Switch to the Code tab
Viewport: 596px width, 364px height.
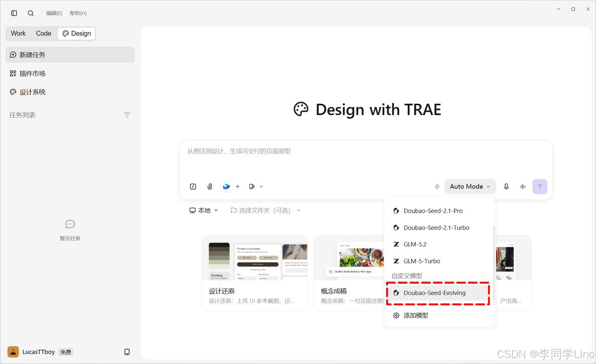tap(44, 34)
